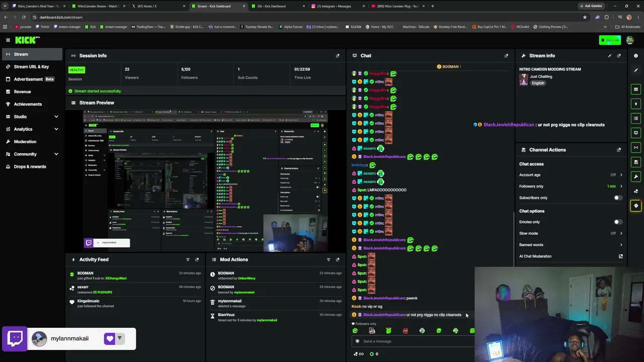
Task: Click the Ask Gemini button
Action: pyautogui.click(x=591, y=6)
